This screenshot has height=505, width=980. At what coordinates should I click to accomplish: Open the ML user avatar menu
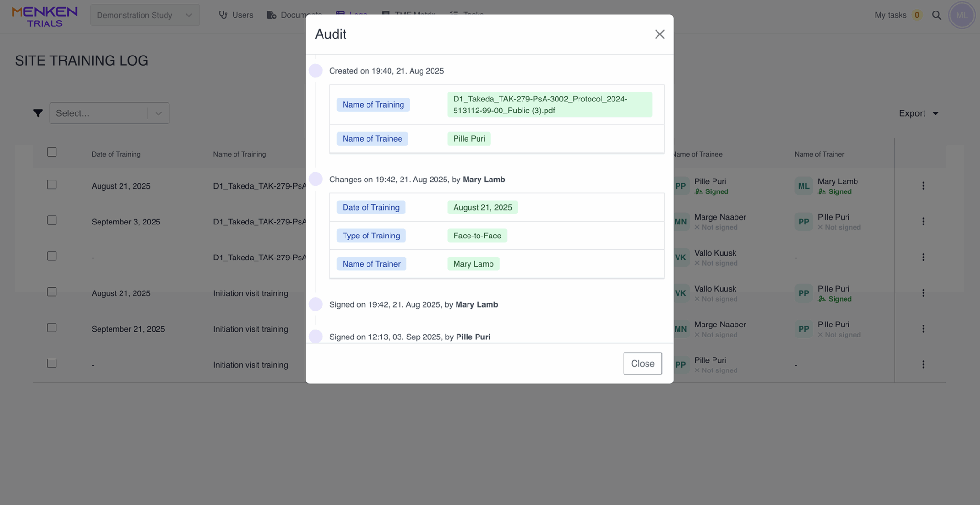coord(961,15)
